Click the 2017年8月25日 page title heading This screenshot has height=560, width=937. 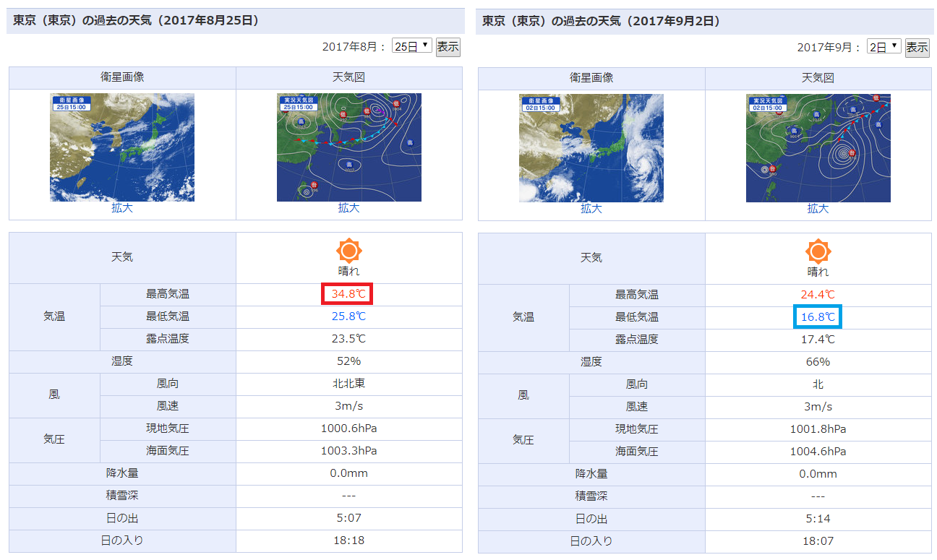(137, 21)
